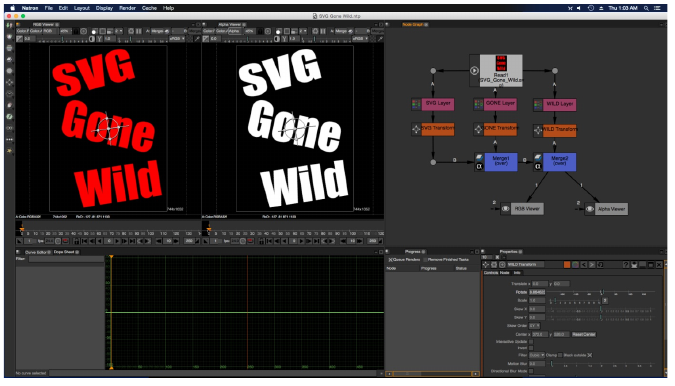Click the Motion Blur slider

pyautogui.click(x=601, y=364)
